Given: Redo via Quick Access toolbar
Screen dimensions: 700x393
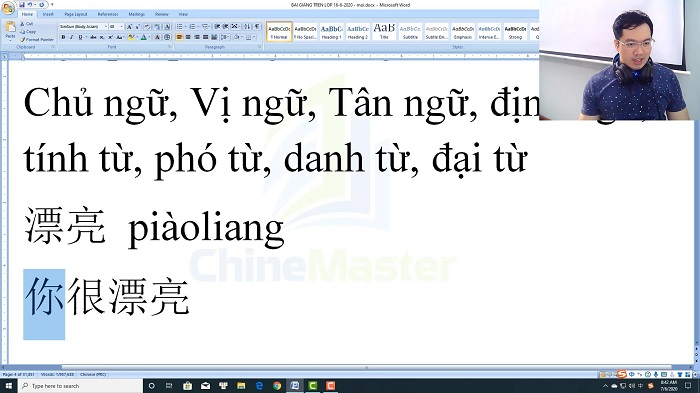Looking at the screenshot, I should (x=42, y=5).
